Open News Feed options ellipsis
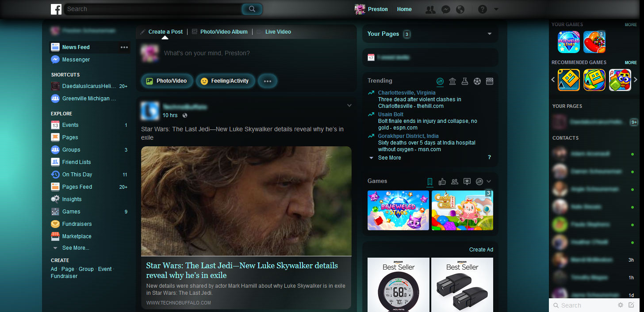Viewport: 644px width, 312px height. (124, 47)
